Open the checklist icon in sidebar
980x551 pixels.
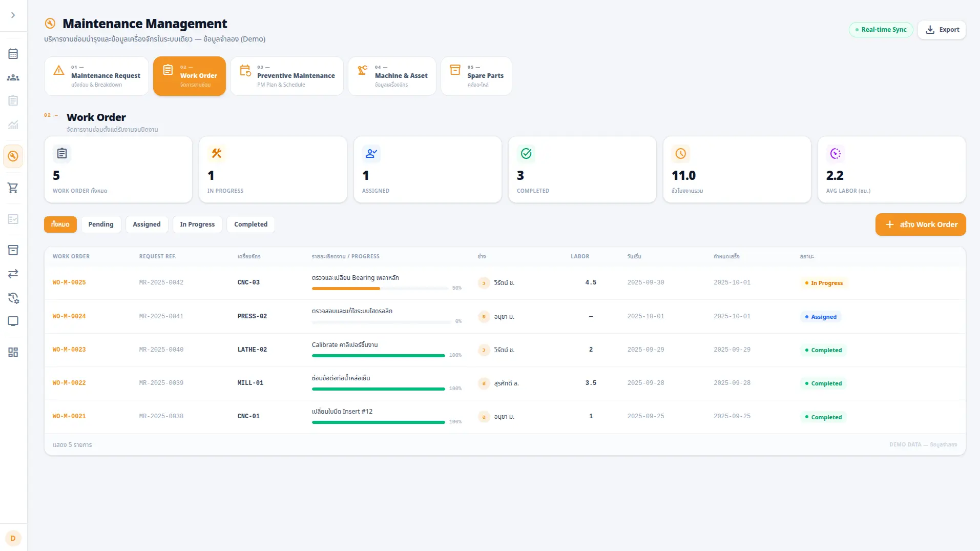tap(13, 219)
